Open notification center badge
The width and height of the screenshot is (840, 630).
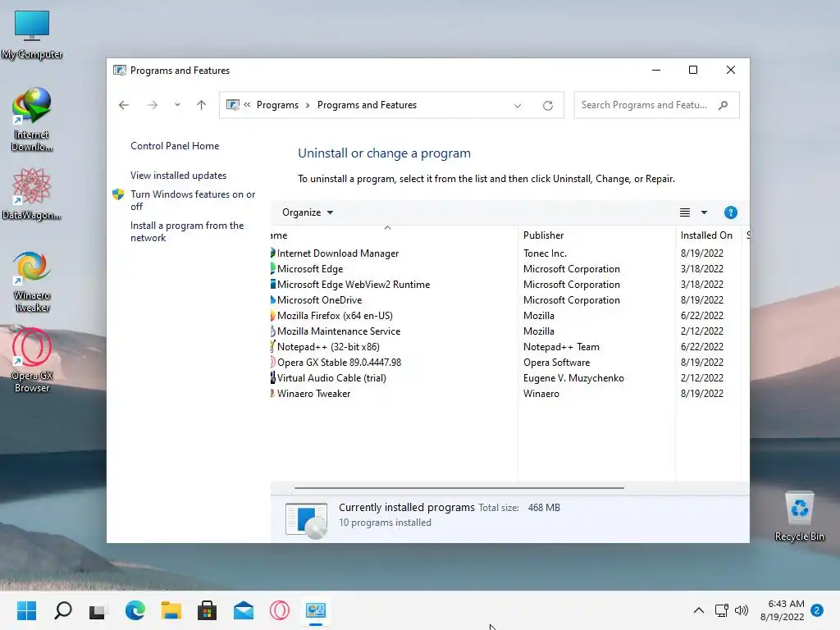click(x=817, y=610)
